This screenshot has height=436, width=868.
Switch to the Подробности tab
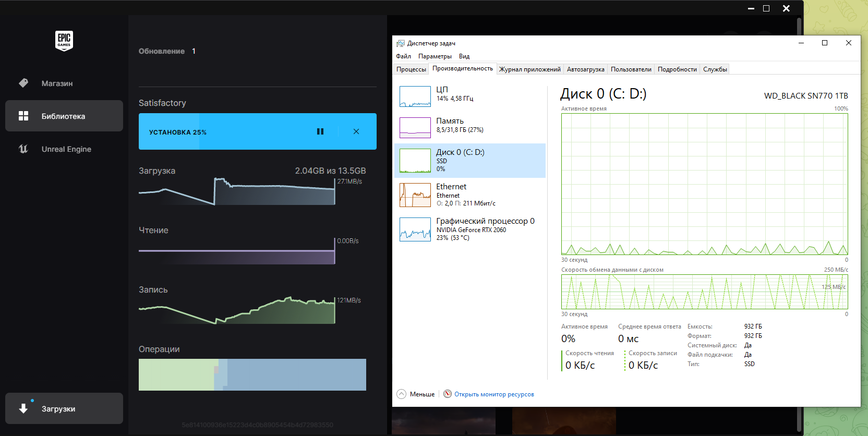point(677,69)
